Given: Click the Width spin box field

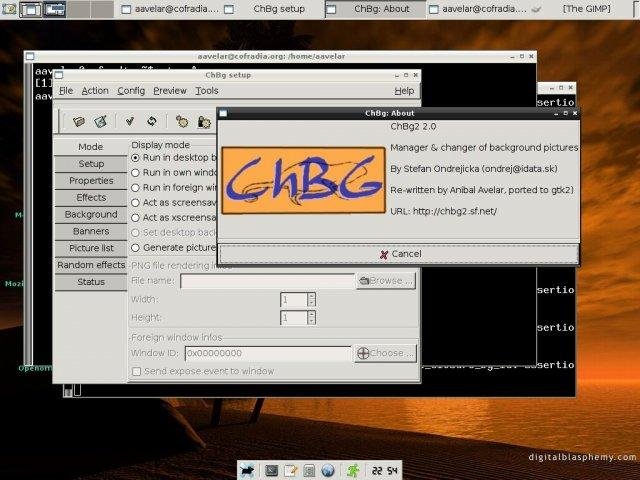Looking at the screenshot, I should (x=294, y=300).
